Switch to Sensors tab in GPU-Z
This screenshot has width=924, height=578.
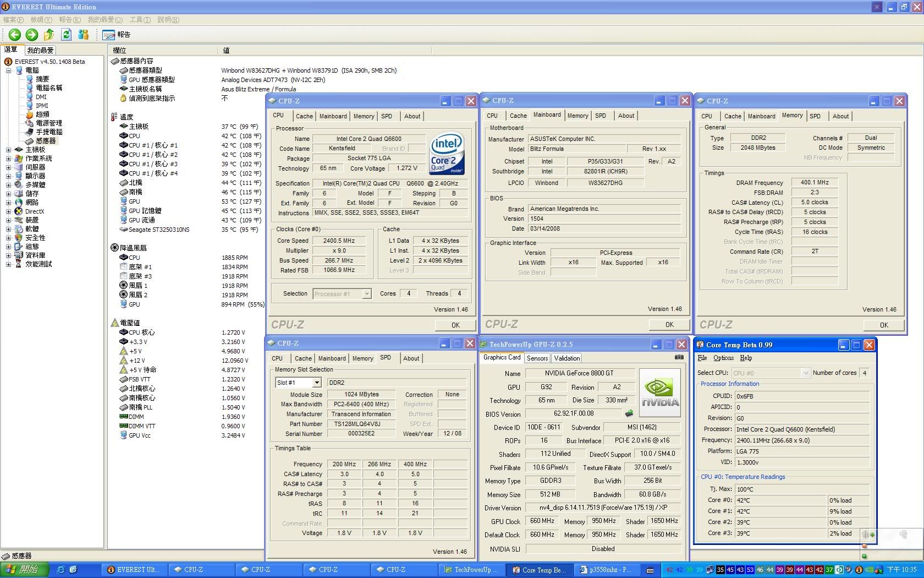tap(537, 358)
